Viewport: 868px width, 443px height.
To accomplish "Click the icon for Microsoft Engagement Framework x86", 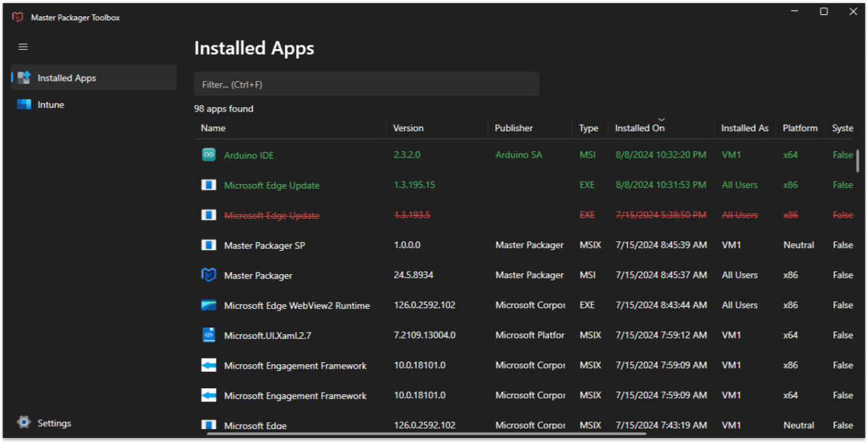I will [208, 365].
